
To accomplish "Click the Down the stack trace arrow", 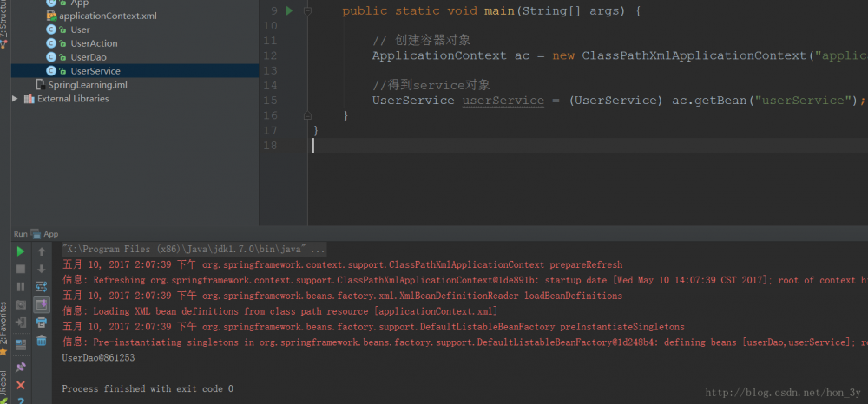I will click(x=41, y=269).
